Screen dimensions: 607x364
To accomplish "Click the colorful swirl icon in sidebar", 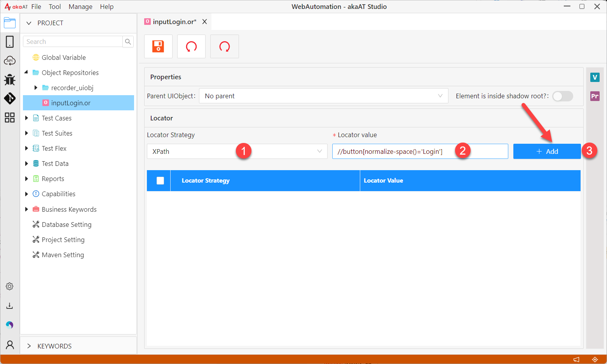I will point(10,325).
